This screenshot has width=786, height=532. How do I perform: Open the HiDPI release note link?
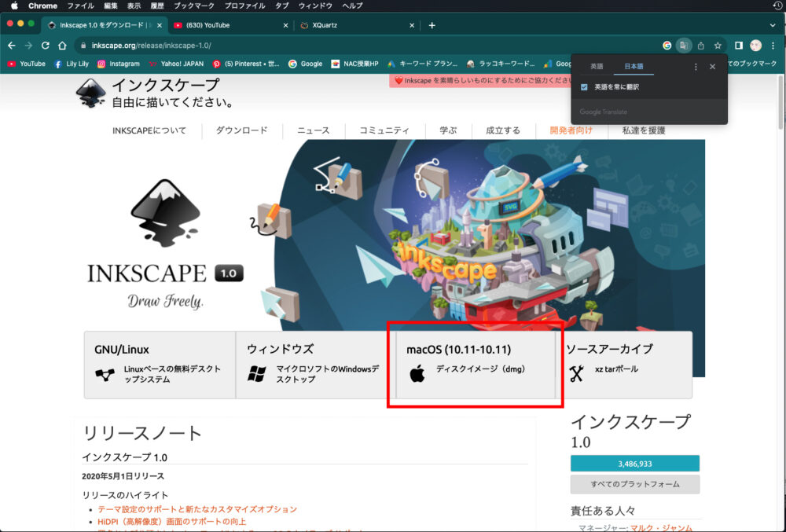pyautogui.click(x=171, y=521)
